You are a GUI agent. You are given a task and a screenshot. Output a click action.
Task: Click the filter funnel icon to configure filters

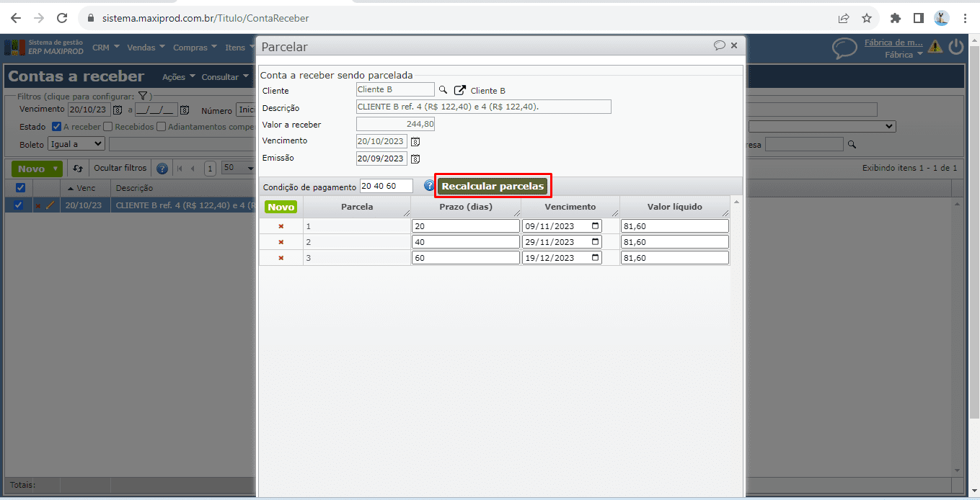click(x=143, y=96)
